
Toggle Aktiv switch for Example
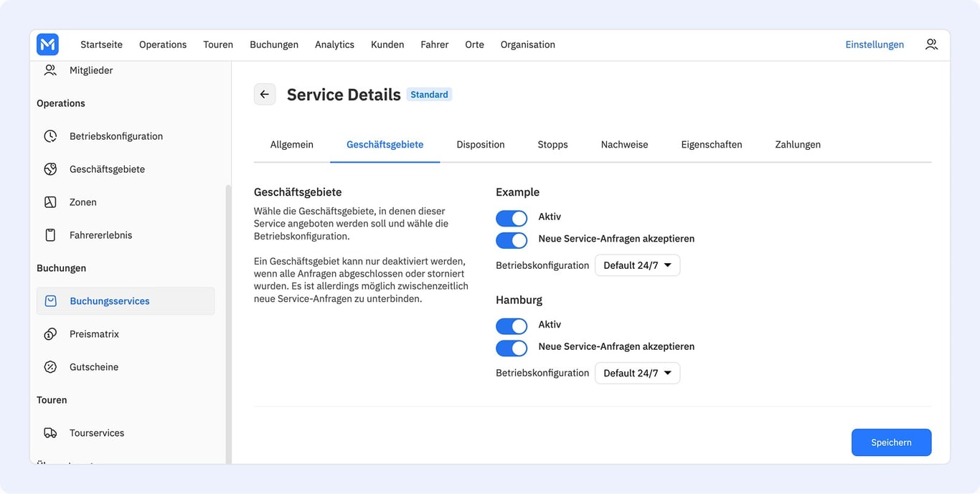512,218
